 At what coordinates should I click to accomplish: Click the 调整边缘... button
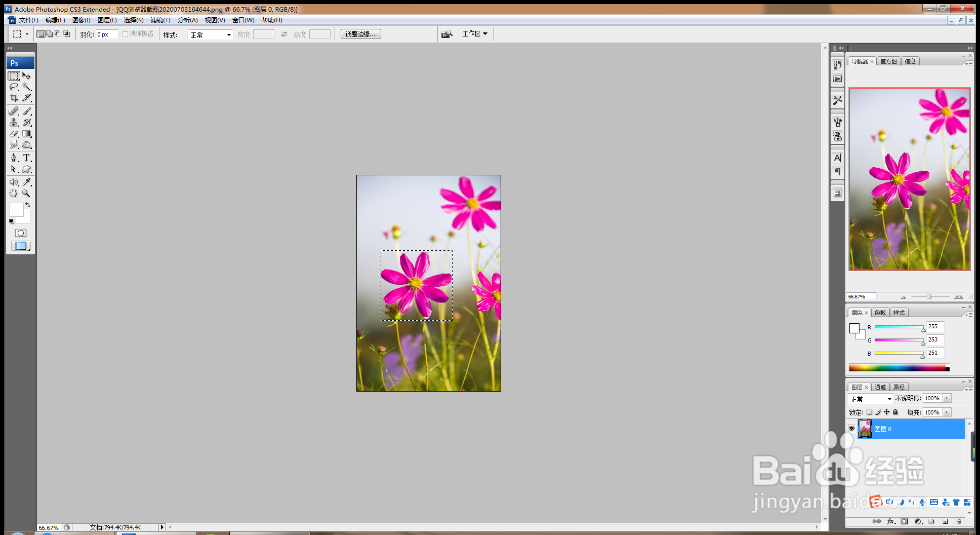pos(360,34)
